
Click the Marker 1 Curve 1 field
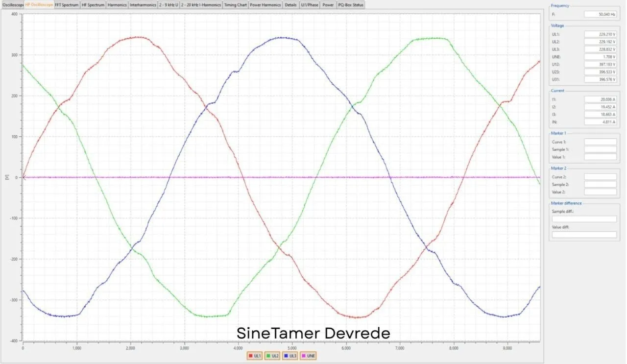tap(600, 142)
